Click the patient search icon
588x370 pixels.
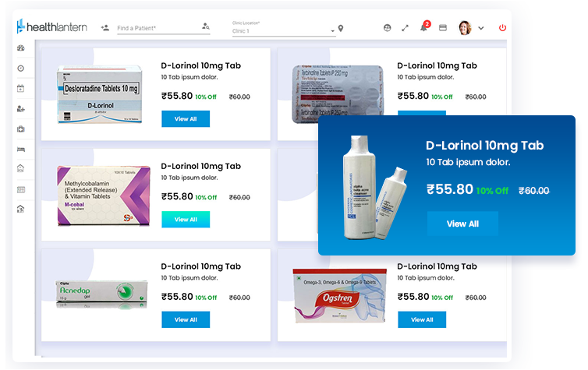(x=206, y=26)
